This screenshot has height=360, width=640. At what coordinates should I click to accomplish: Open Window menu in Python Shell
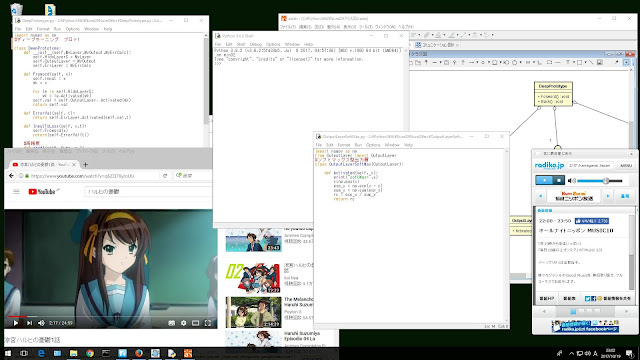tap(292, 44)
